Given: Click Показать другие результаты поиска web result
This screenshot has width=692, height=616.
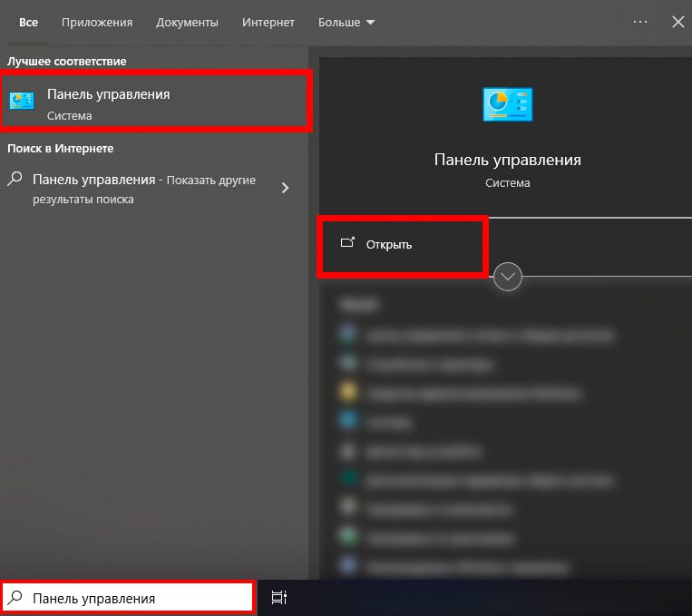Looking at the screenshot, I should (145, 189).
